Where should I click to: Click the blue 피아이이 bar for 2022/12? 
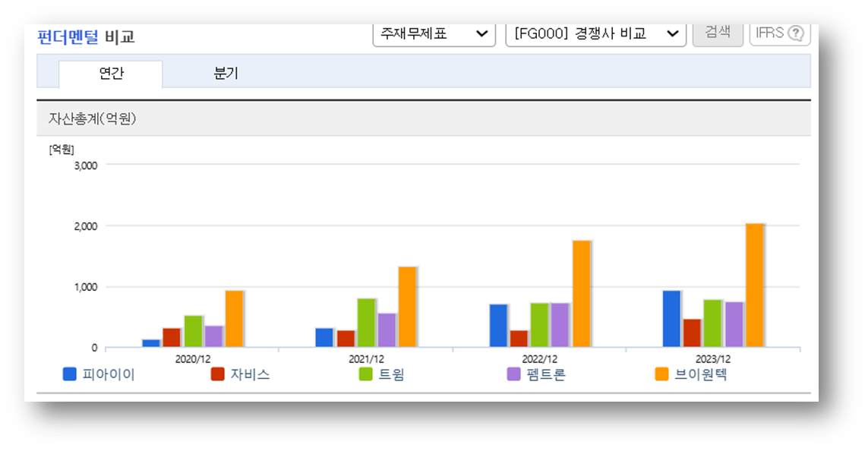pyautogui.click(x=498, y=326)
